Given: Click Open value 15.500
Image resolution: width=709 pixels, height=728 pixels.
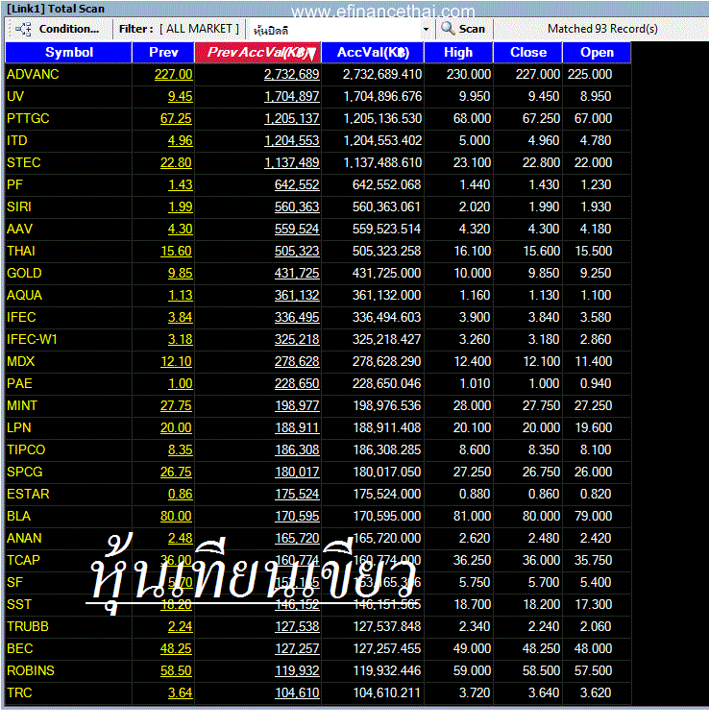Looking at the screenshot, I should pyautogui.click(x=594, y=252).
